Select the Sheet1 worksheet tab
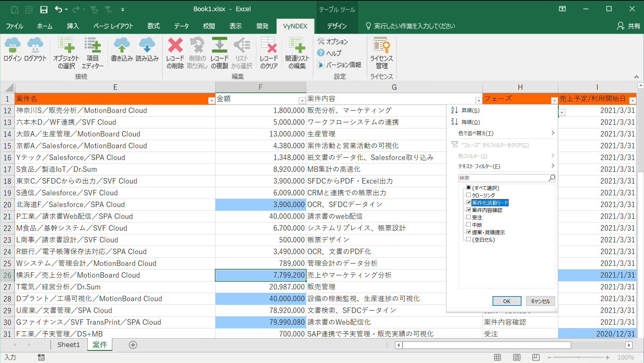Screen dimensions: 644x363 (x=68, y=345)
